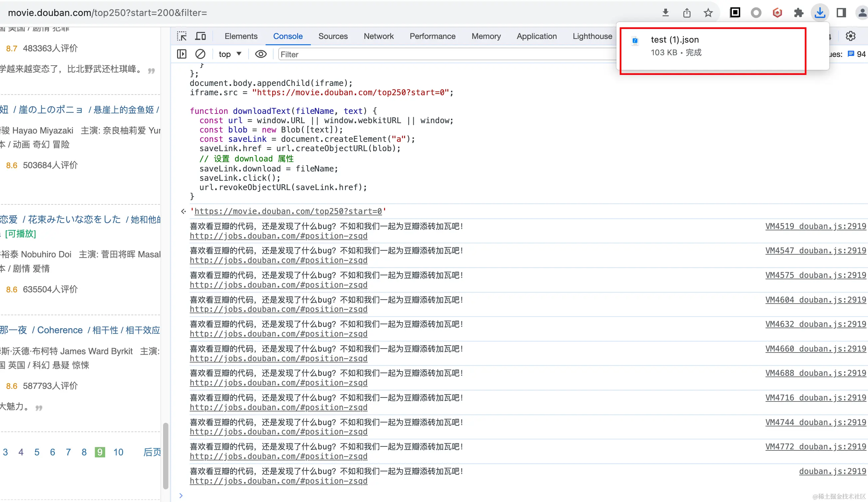This screenshot has width=868, height=502.
Task: Open DevTools settings gear icon
Action: coord(850,36)
